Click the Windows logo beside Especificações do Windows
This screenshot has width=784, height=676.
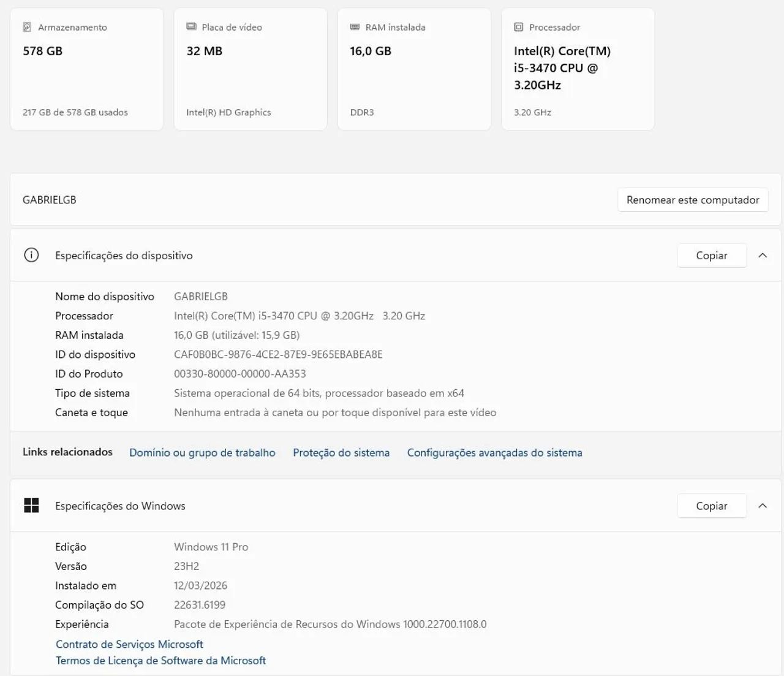tap(31, 506)
